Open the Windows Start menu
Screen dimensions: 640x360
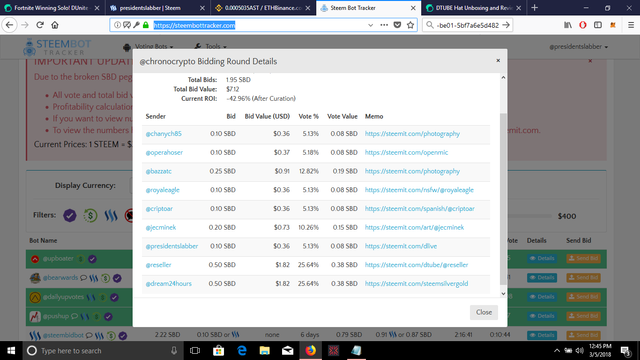[11, 351]
